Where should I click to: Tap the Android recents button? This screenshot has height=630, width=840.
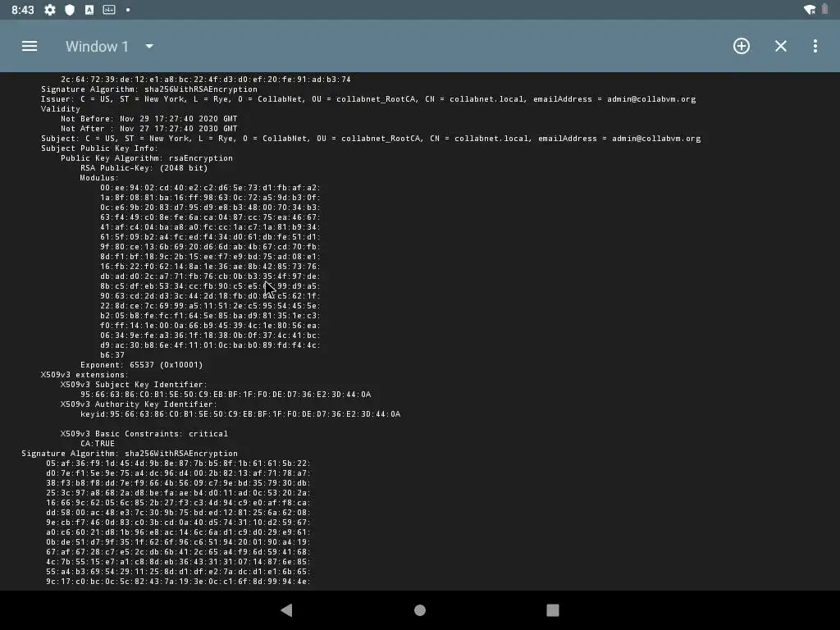click(552, 610)
